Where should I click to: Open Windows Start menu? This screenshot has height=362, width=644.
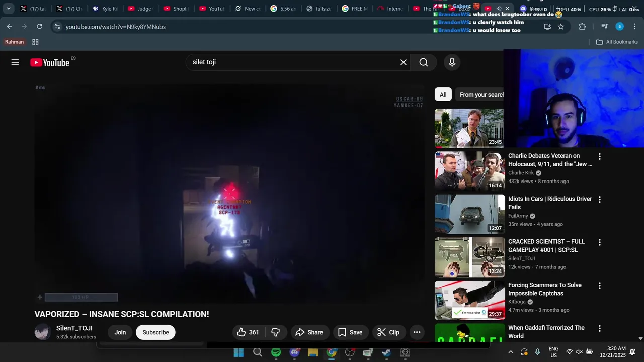[238, 352]
